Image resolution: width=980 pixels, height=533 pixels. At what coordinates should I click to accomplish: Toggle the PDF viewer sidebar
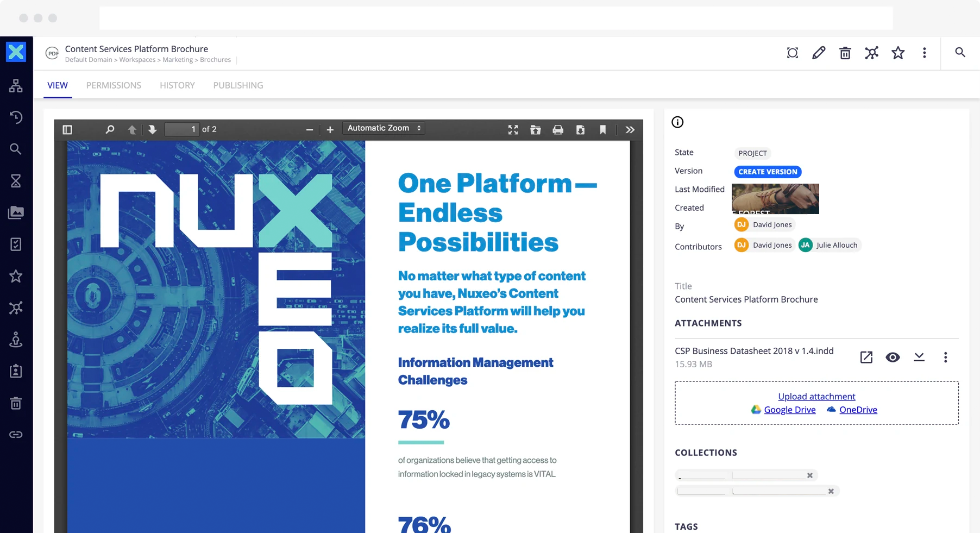point(67,130)
